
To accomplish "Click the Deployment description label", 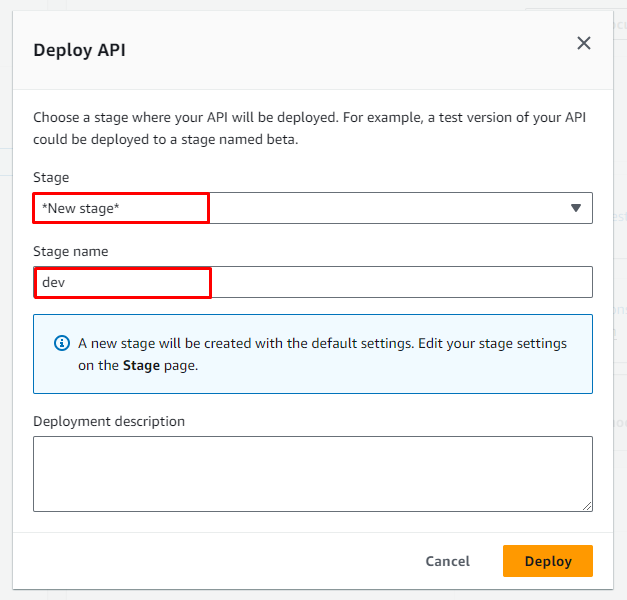I will coord(109,421).
